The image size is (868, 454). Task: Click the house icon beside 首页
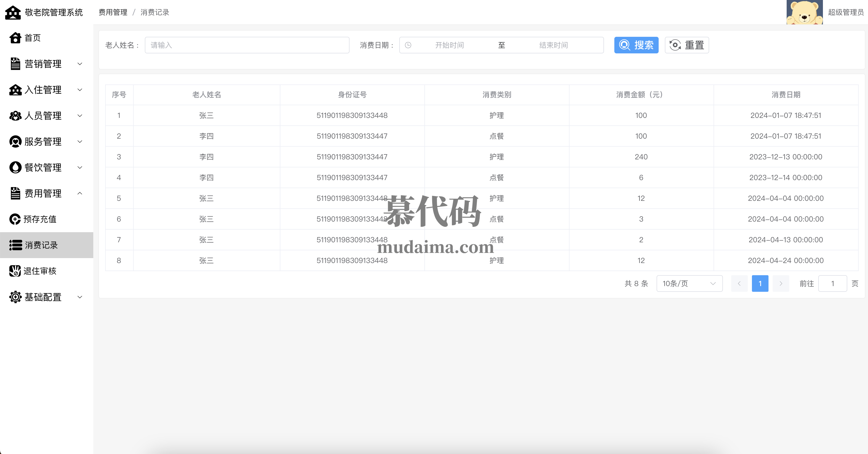point(15,38)
